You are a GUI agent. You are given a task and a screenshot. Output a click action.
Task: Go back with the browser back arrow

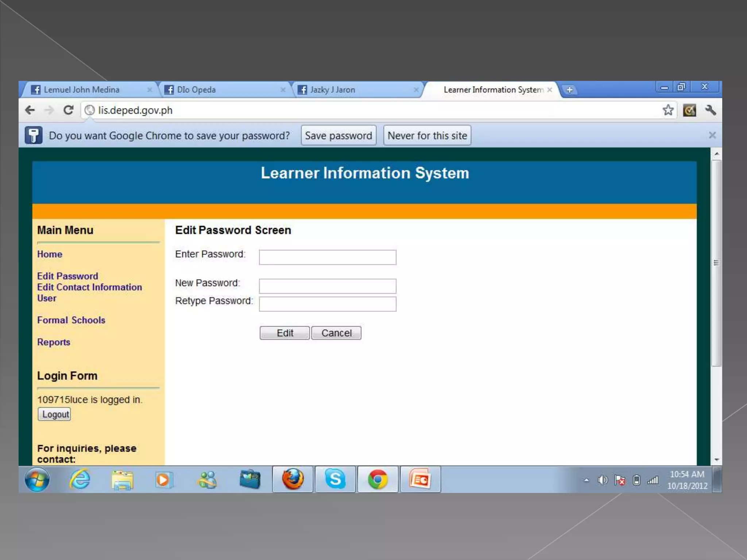tap(30, 110)
